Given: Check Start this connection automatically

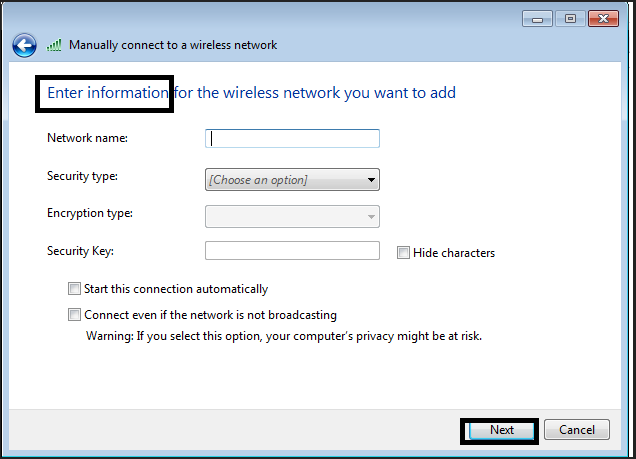Looking at the screenshot, I should click(x=75, y=289).
